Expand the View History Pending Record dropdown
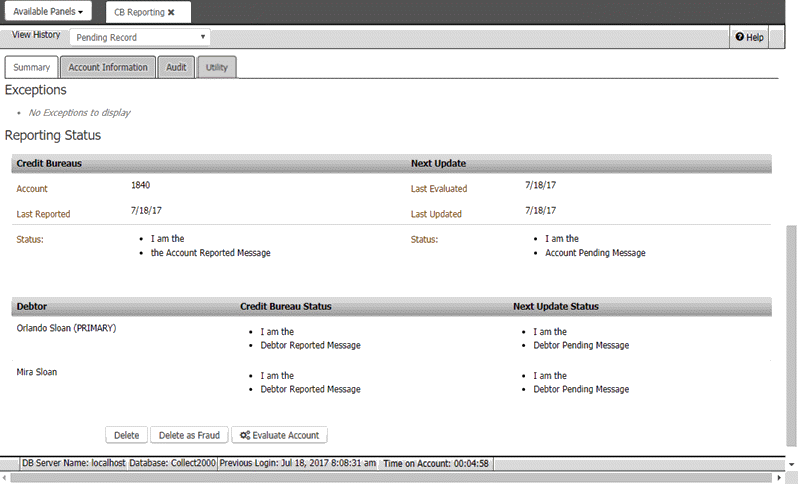 [x=139, y=37]
